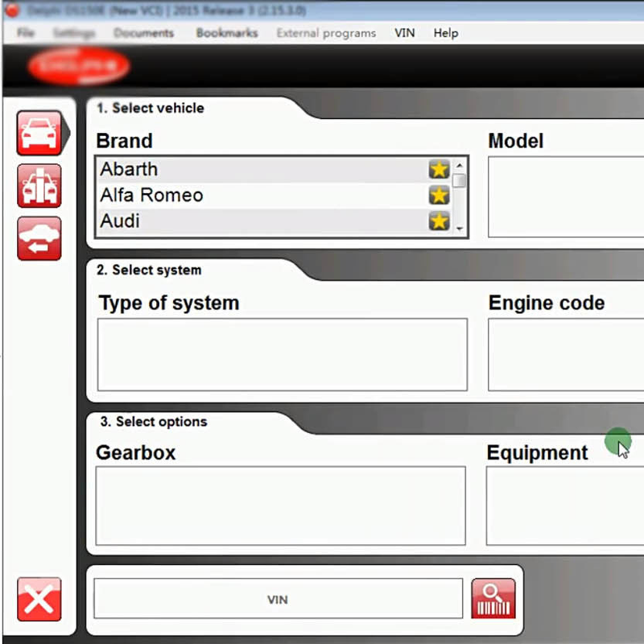Open the Bookmarks menu
The width and height of the screenshot is (644, 644).
coord(227,33)
